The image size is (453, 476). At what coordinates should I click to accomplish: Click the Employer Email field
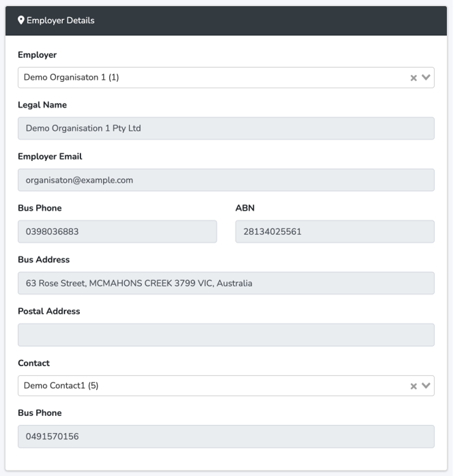(x=226, y=180)
